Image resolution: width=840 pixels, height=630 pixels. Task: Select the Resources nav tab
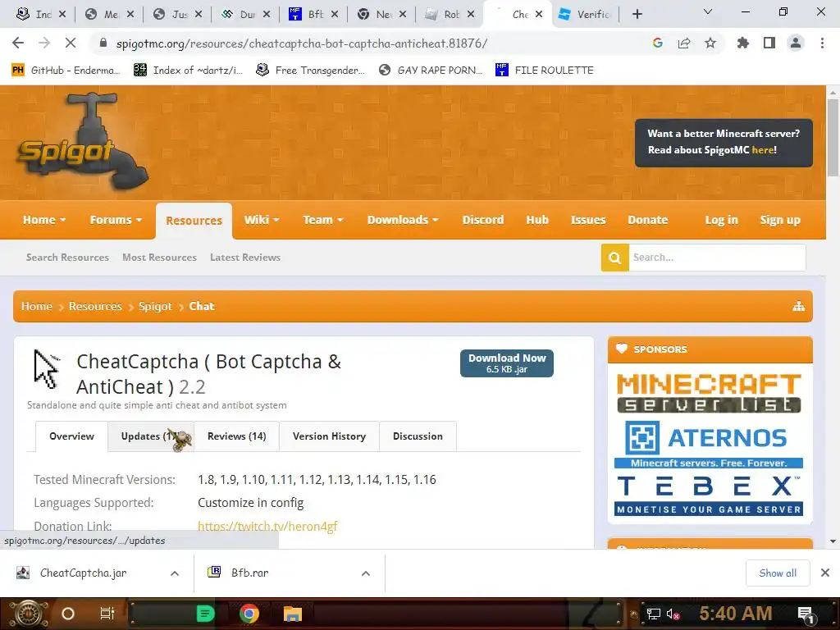pyautogui.click(x=194, y=221)
